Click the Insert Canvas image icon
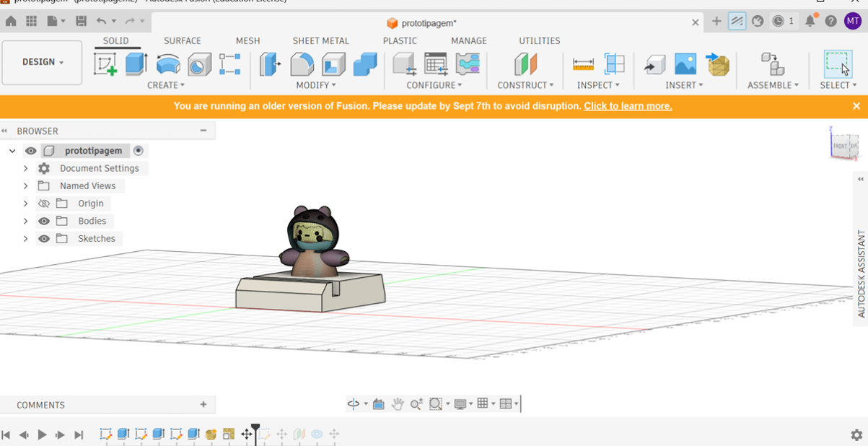 pos(685,64)
